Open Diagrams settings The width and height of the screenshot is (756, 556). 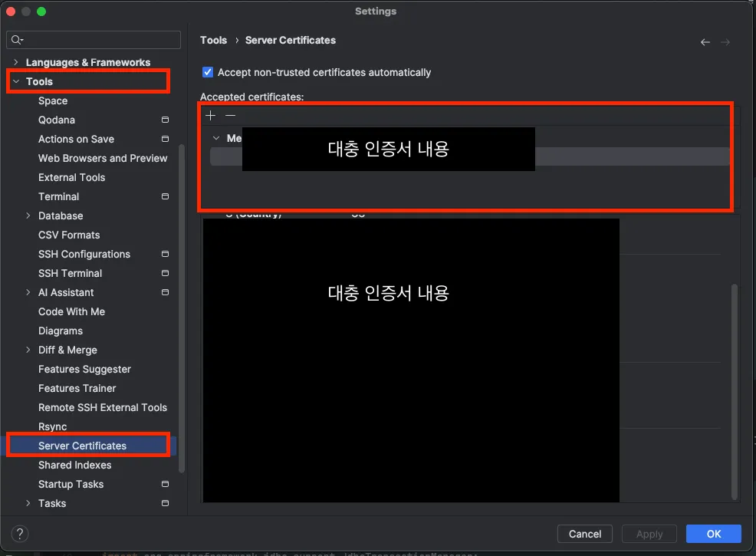(x=61, y=331)
